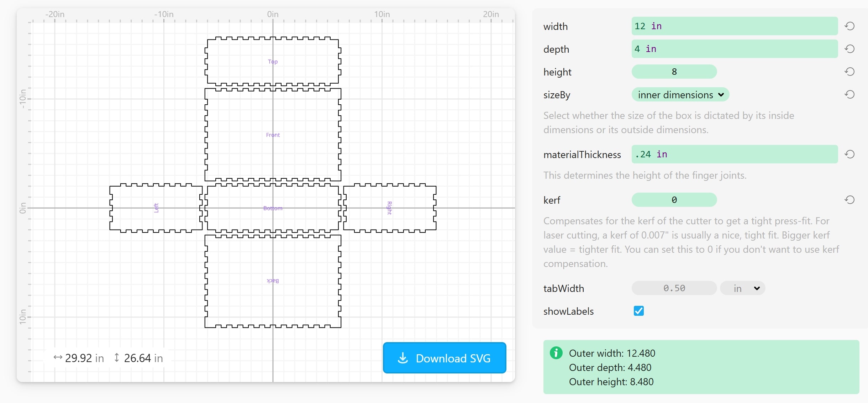The height and width of the screenshot is (403, 868).
Task: Click the Top panel label in preview
Action: pyautogui.click(x=273, y=62)
